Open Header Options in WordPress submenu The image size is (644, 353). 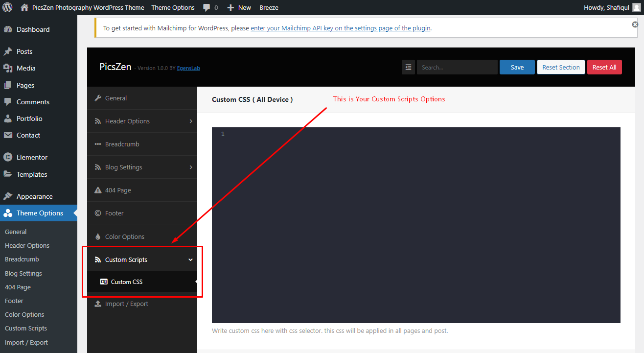click(27, 245)
